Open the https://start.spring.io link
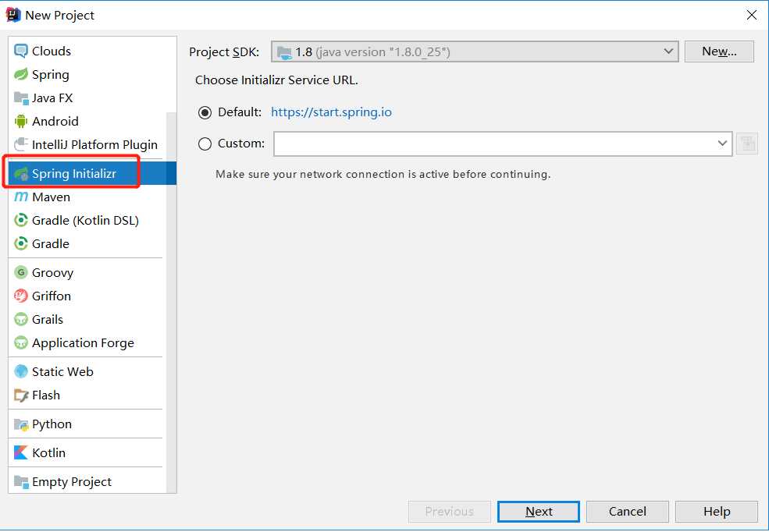 click(x=331, y=112)
